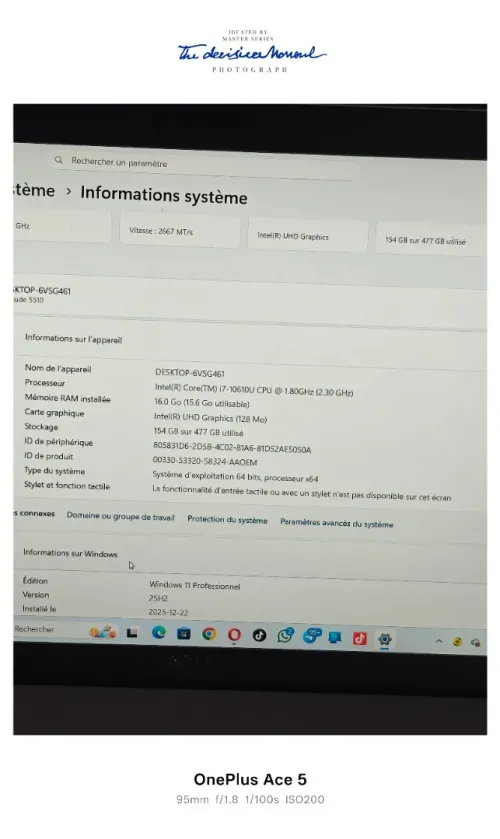Click the Rechercher un paramètre search field
This screenshot has width=500, height=839.
(x=206, y=165)
